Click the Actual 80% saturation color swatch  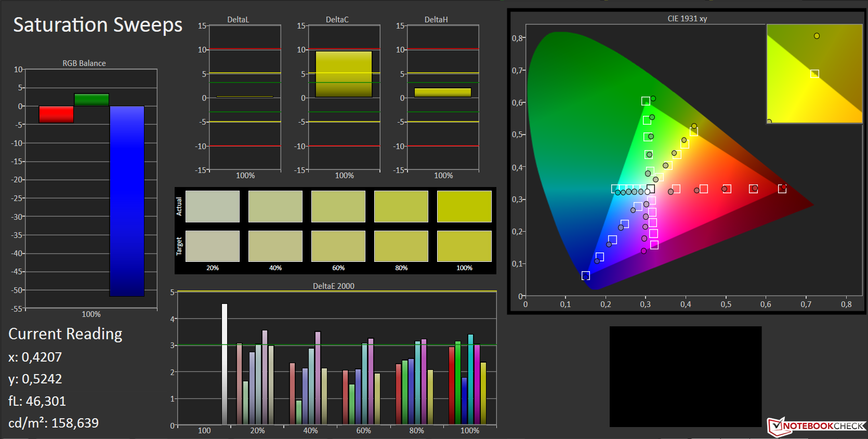[401, 206]
